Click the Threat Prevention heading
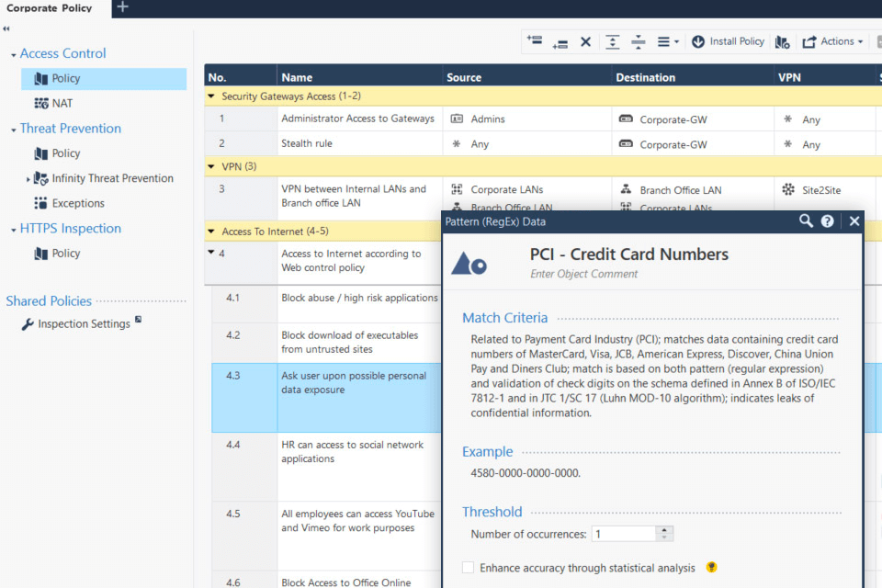Viewport: 882px width, 588px height. [71, 129]
